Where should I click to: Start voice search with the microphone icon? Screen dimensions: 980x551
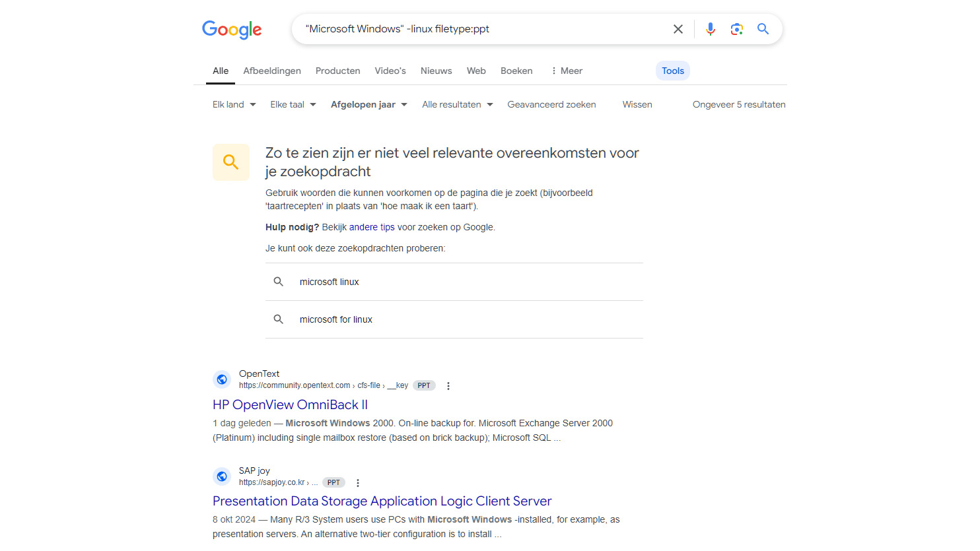point(710,29)
